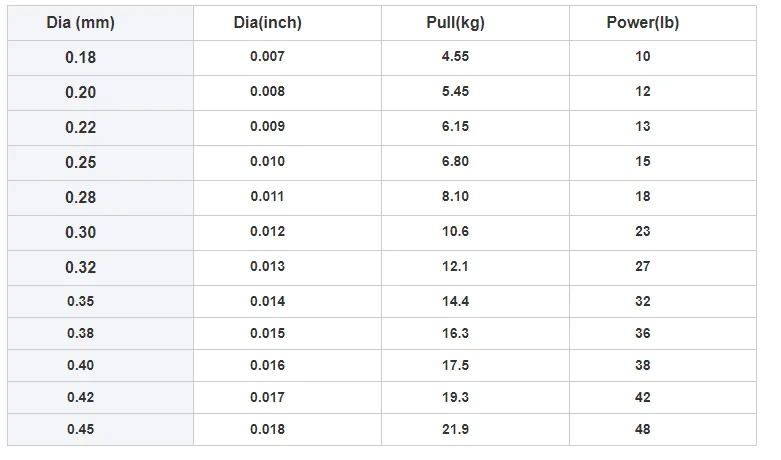
Task: Select the 8.10 kg pull value
Action: tap(455, 197)
